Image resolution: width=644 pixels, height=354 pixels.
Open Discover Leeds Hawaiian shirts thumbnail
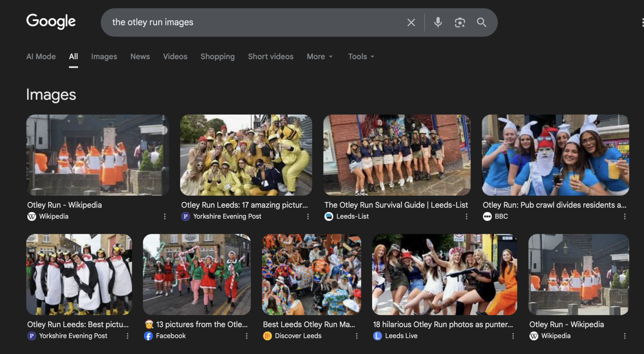312,274
